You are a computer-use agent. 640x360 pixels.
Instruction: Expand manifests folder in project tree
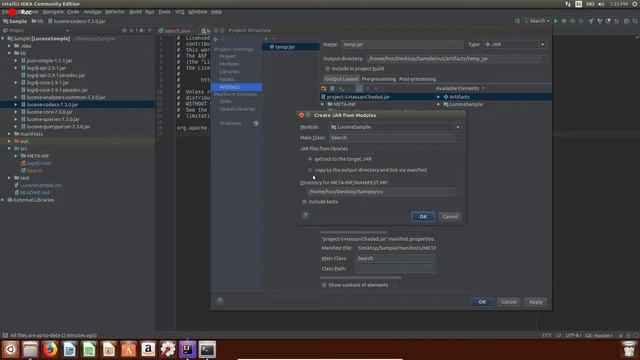[9, 134]
